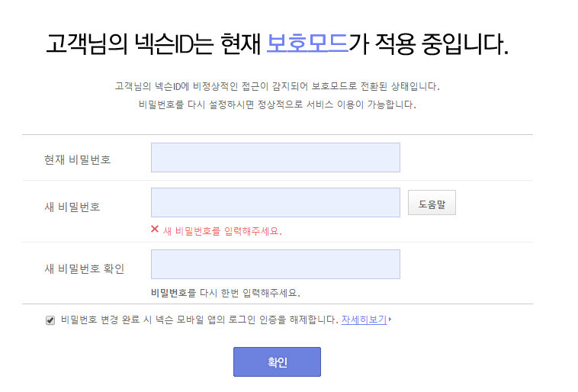The height and width of the screenshot is (392, 578).
Task: Click the 새 비밀번호 확인 label
Action: tap(85, 268)
